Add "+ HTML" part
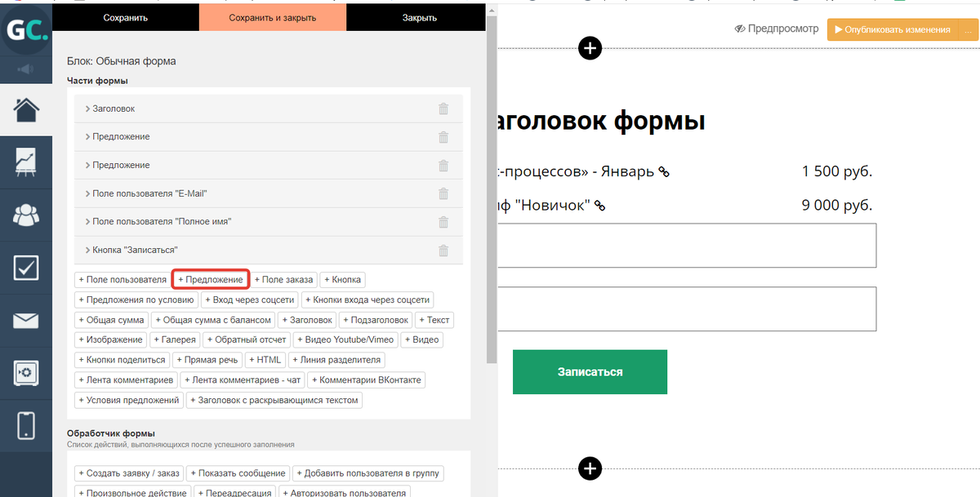 [266, 360]
